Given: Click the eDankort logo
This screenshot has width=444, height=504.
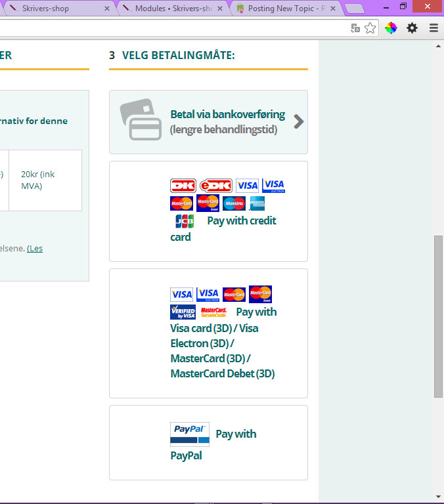Looking at the screenshot, I should [216, 186].
